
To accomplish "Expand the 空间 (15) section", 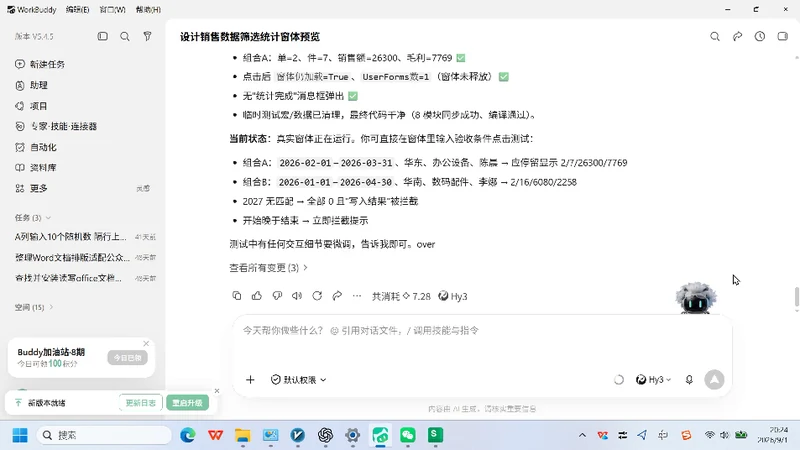I will click(x=34, y=308).
